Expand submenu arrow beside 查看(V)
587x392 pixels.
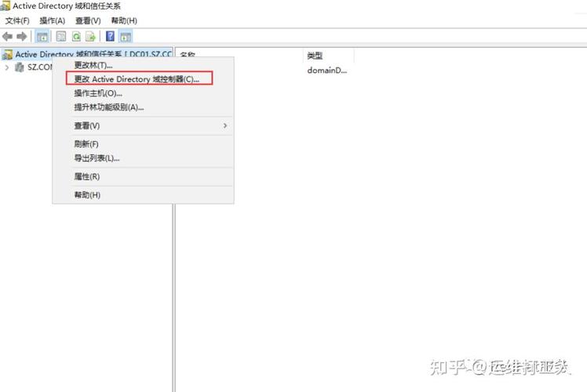coord(225,125)
